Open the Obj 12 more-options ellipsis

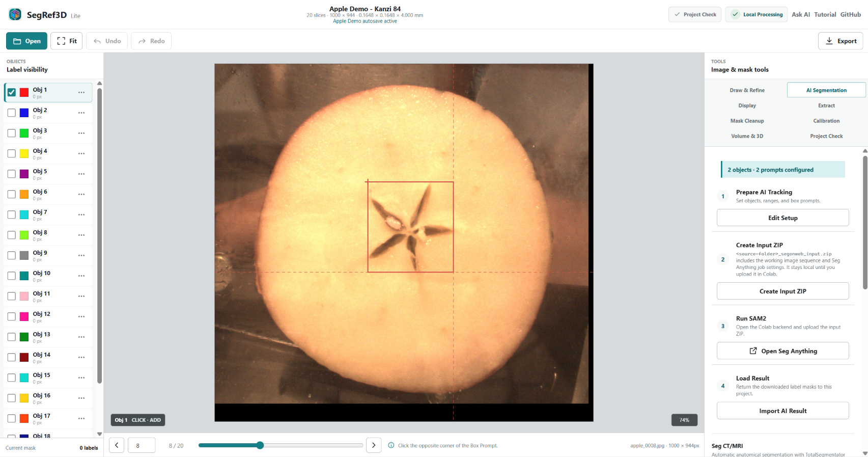(x=81, y=316)
